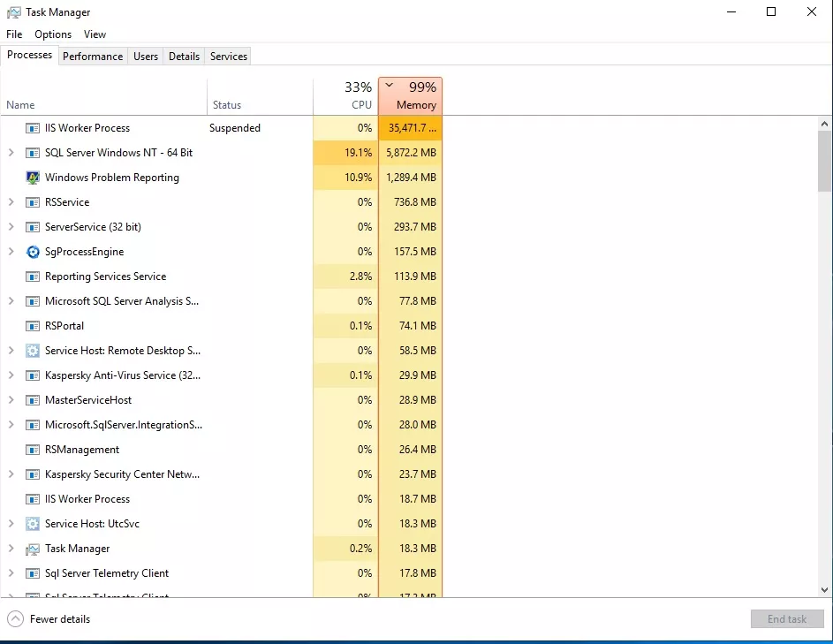Select the Service Host: UtcSvc gear icon
The height and width of the screenshot is (644, 833).
pyautogui.click(x=33, y=524)
